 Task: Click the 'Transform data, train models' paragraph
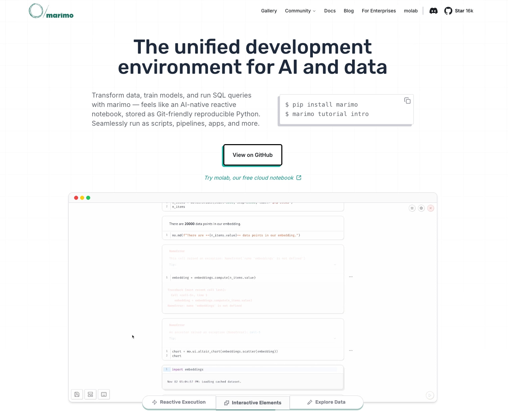pos(176,109)
